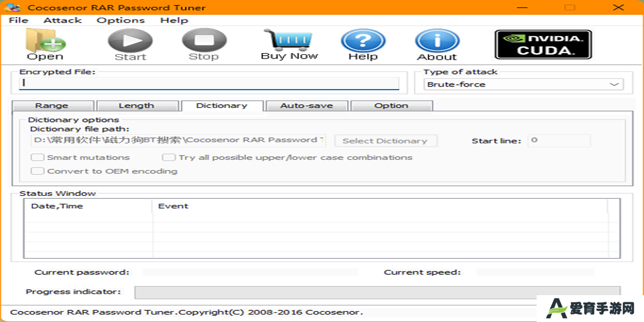Open the Help menu in the menu bar
Viewport: 644px width, 322px height.
tap(174, 20)
